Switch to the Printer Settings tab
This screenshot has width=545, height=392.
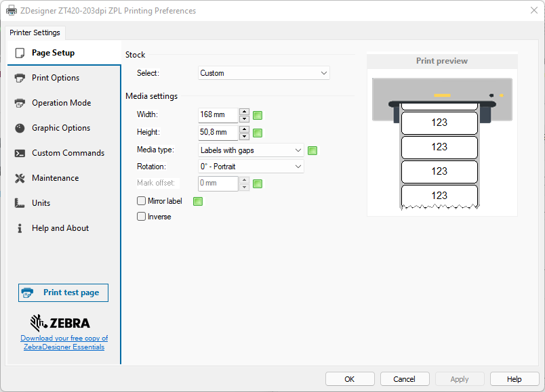click(x=35, y=32)
